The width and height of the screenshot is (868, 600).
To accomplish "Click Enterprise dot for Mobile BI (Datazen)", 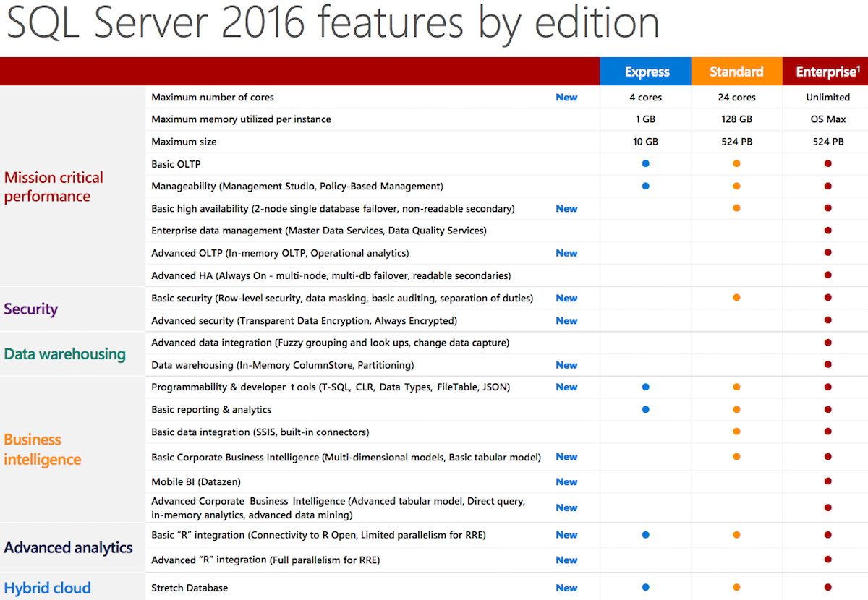I will click(x=827, y=481).
